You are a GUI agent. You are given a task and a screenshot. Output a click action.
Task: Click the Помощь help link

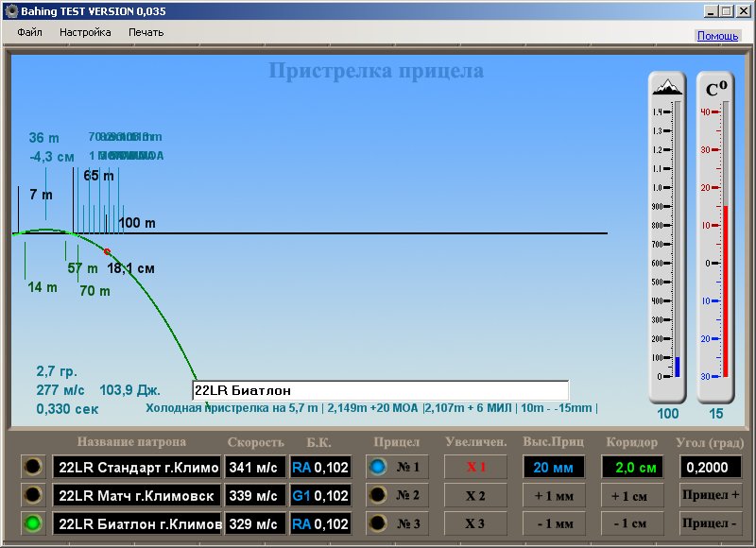717,36
